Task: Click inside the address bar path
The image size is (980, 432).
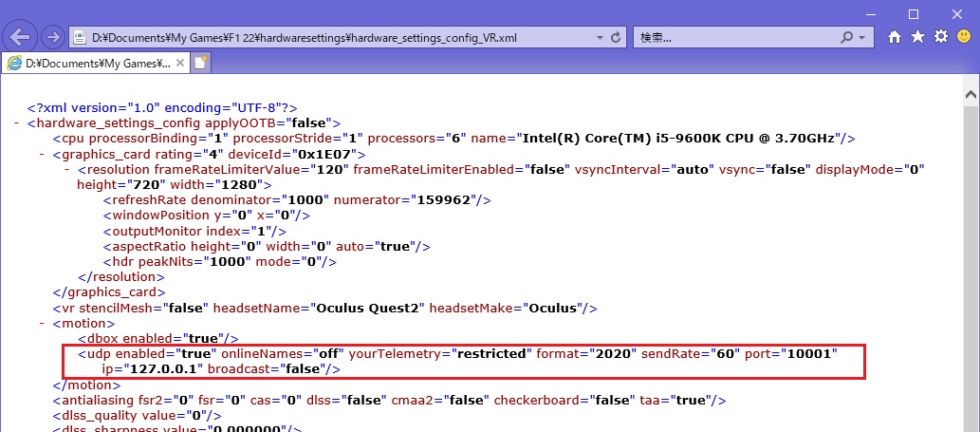Action: tap(332, 38)
